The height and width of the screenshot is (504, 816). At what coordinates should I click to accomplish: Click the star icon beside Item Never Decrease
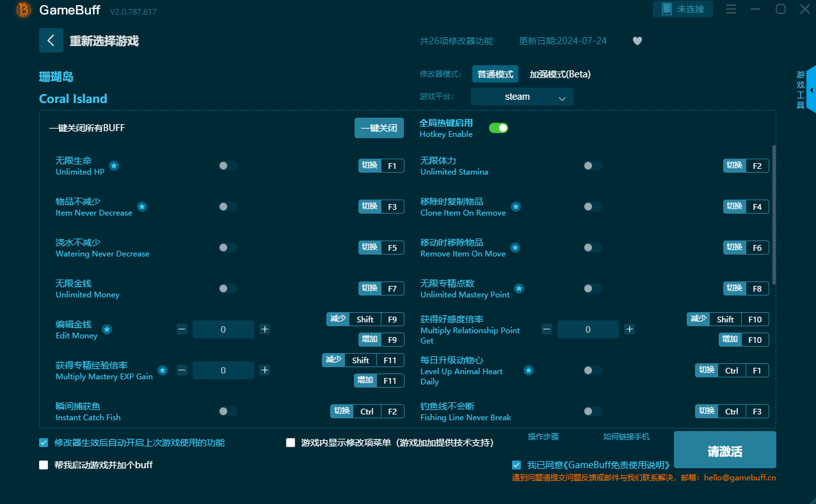[142, 207]
